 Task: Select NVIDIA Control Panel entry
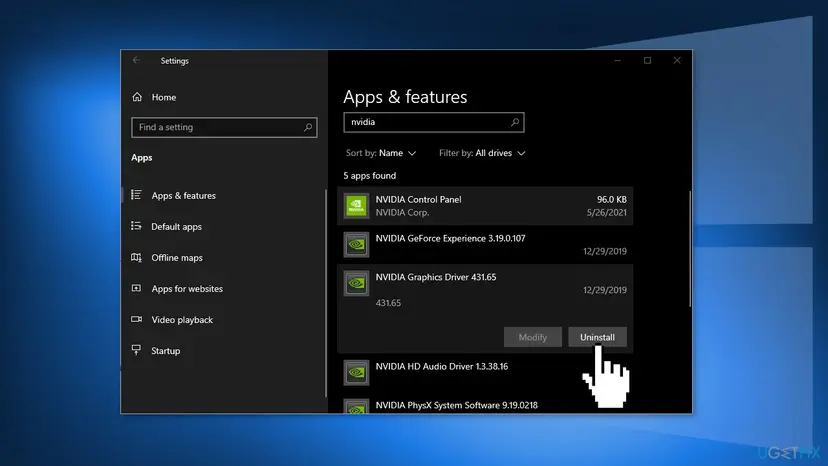(485, 206)
